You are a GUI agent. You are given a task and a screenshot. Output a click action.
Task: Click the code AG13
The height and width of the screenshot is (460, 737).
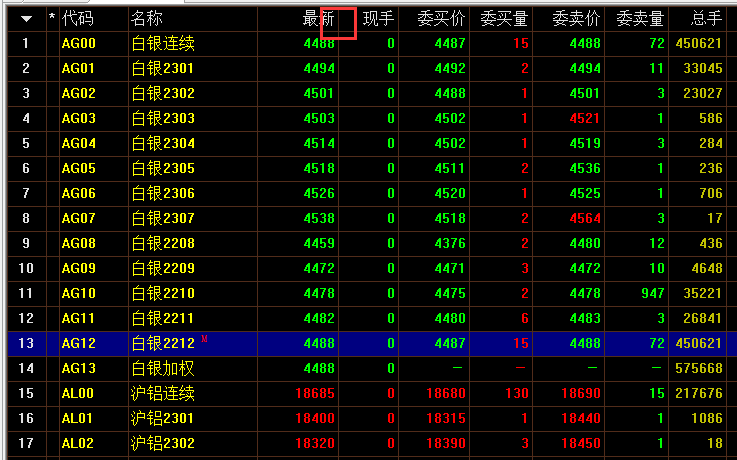coord(78,368)
